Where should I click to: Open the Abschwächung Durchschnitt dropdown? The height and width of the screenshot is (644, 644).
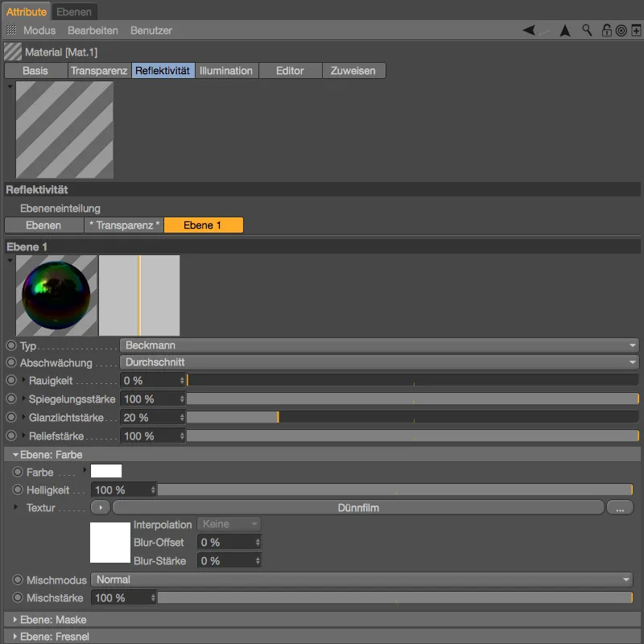point(379,362)
